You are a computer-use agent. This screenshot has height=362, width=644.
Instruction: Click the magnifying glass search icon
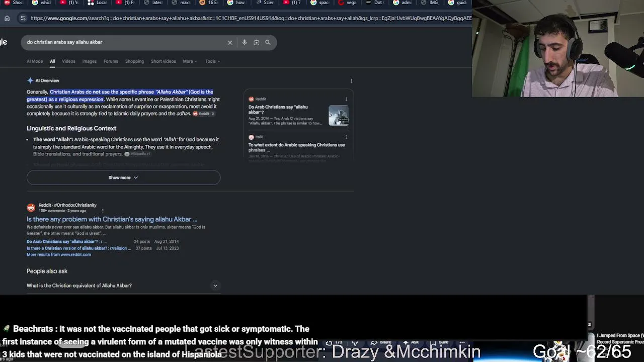click(x=268, y=42)
